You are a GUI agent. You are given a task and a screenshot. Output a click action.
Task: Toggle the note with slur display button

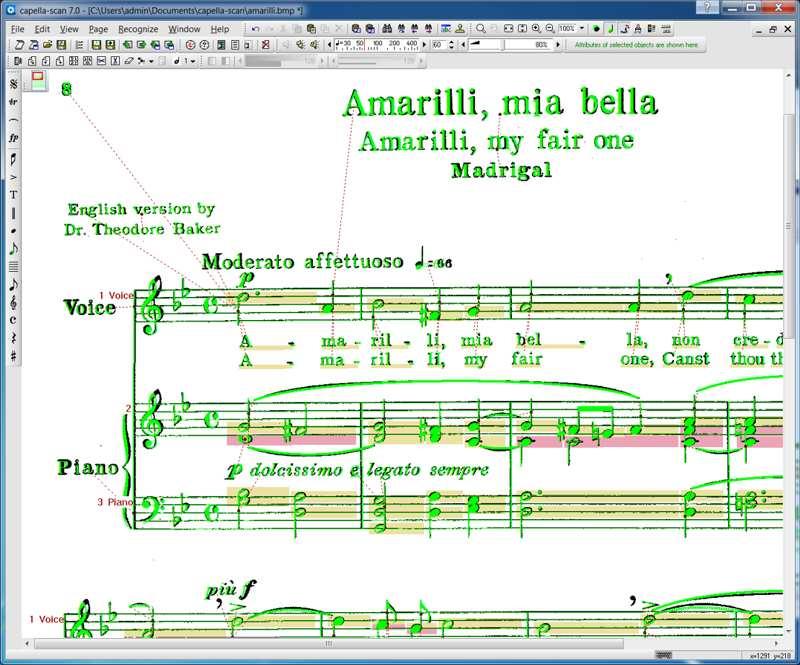[624, 29]
